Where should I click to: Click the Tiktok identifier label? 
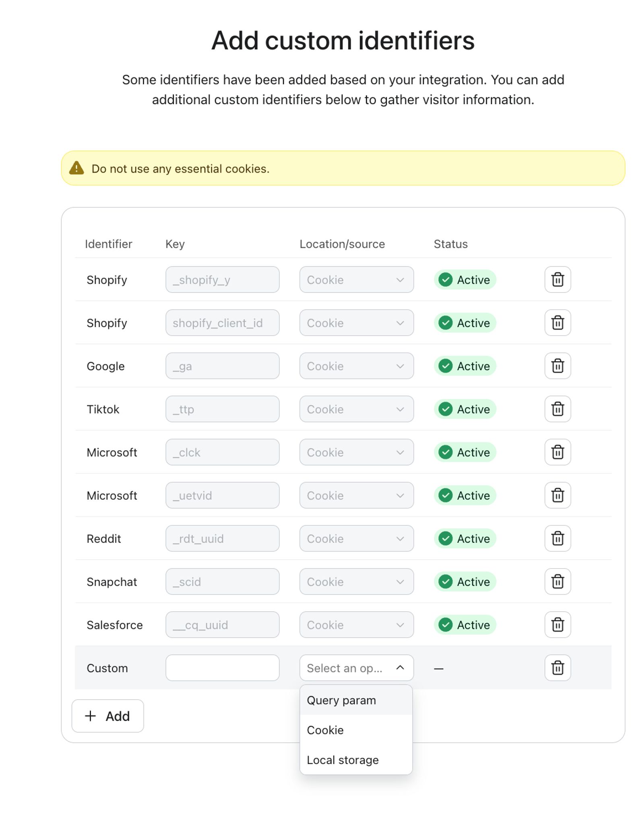coord(103,409)
